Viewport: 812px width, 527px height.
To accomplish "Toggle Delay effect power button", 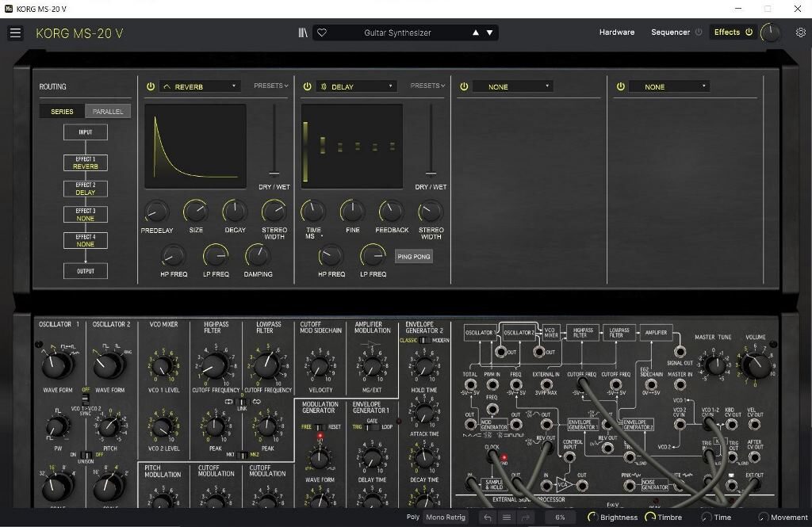I will click(307, 86).
